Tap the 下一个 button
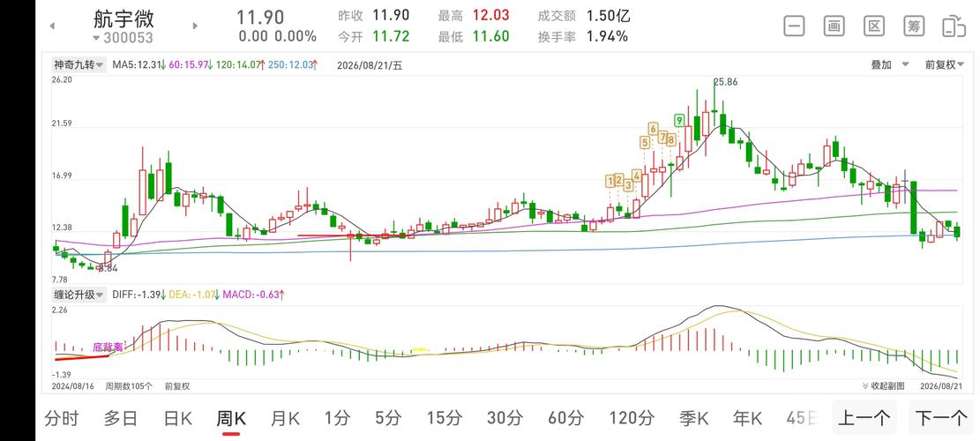This screenshot has width=980, height=441. (941, 418)
